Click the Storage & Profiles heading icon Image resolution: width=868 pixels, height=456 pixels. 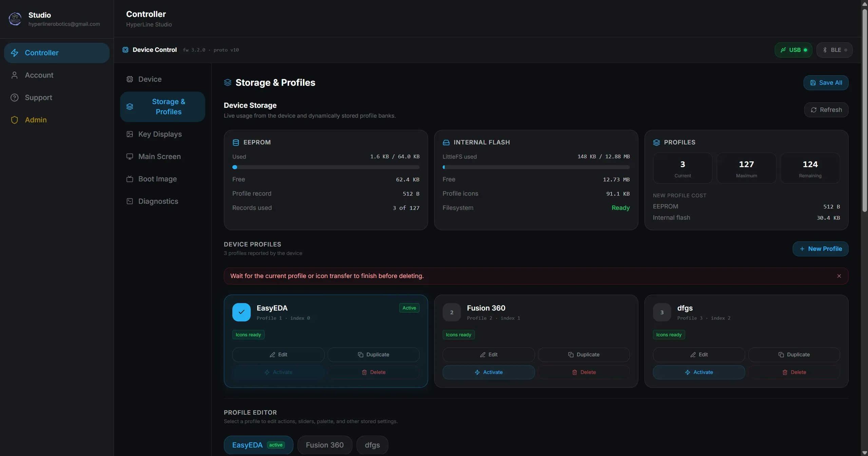228,82
